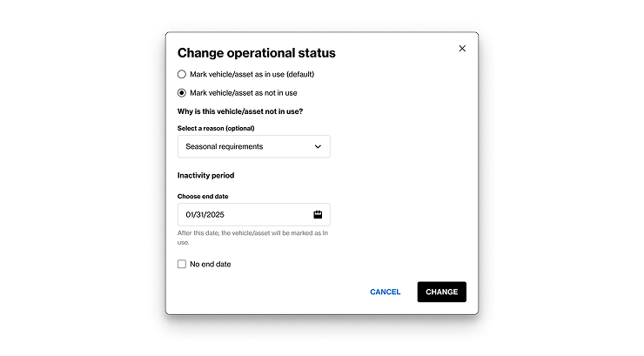644x356 pixels.
Task: Expand the dropdown chevron beside Seasonal requirements
Action: coord(318,146)
